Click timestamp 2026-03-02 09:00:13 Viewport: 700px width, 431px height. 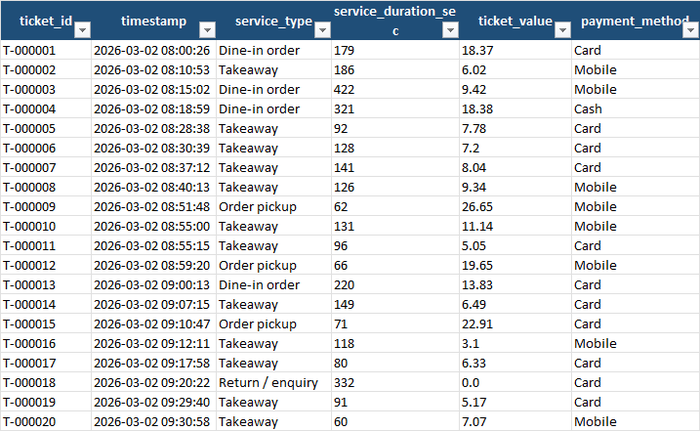tap(154, 285)
